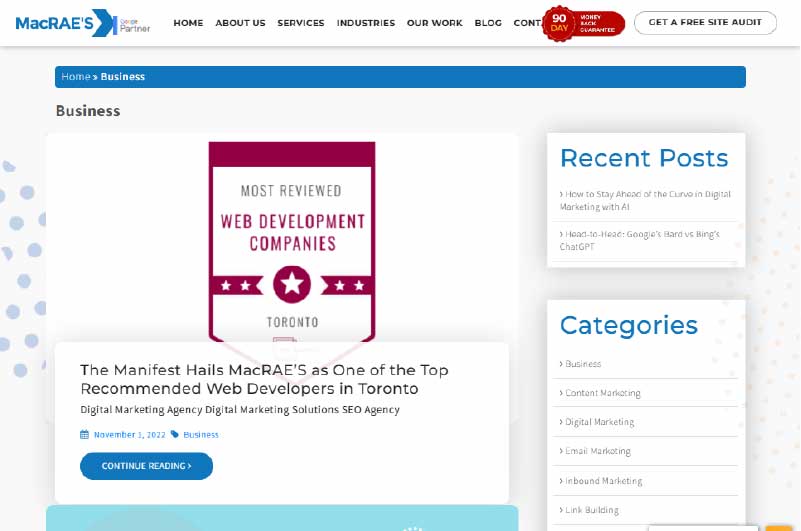Select Inbound Marketing category

[x=603, y=481]
